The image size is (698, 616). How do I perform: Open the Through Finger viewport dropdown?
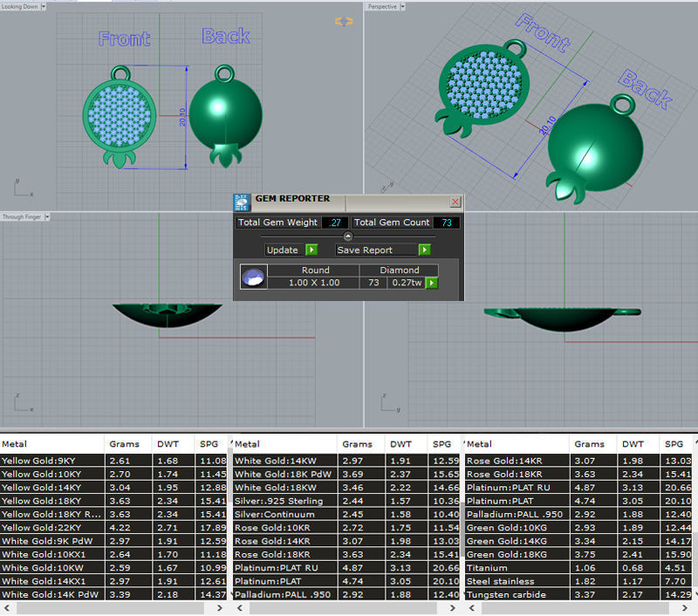tap(47, 216)
